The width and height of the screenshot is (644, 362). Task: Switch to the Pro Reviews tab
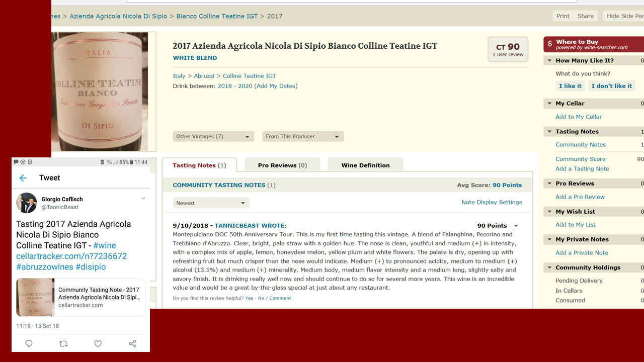pyautogui.click(x=282, y=165)
